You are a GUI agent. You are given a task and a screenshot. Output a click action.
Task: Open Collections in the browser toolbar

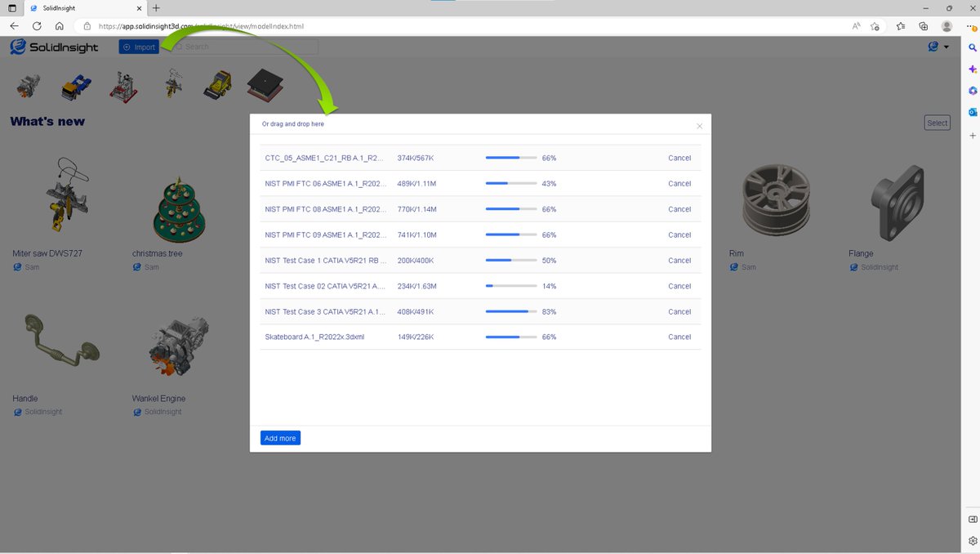point(923,25)
